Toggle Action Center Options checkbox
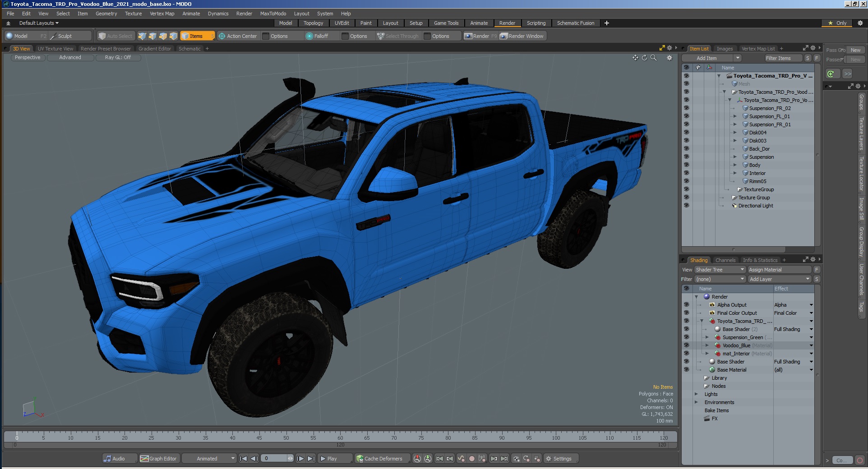The image size is (868, 469). tap(266, 36)
